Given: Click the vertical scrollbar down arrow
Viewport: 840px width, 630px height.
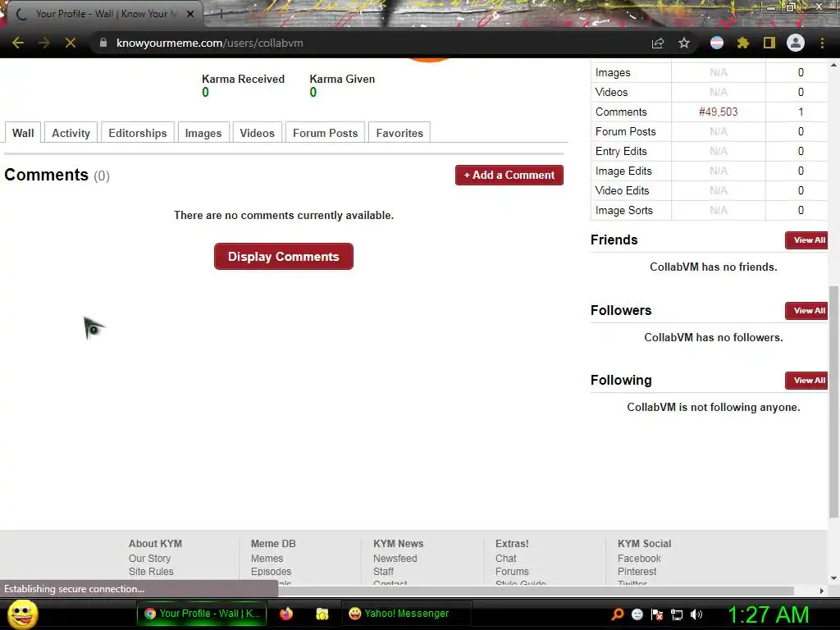Looking at the screenshot, I should 833,578.
